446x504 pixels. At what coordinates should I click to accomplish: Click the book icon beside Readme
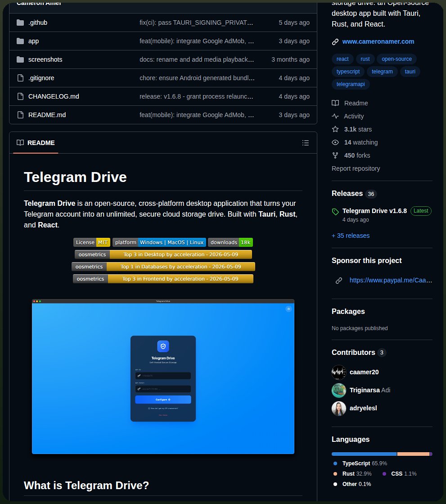point(335,103)
